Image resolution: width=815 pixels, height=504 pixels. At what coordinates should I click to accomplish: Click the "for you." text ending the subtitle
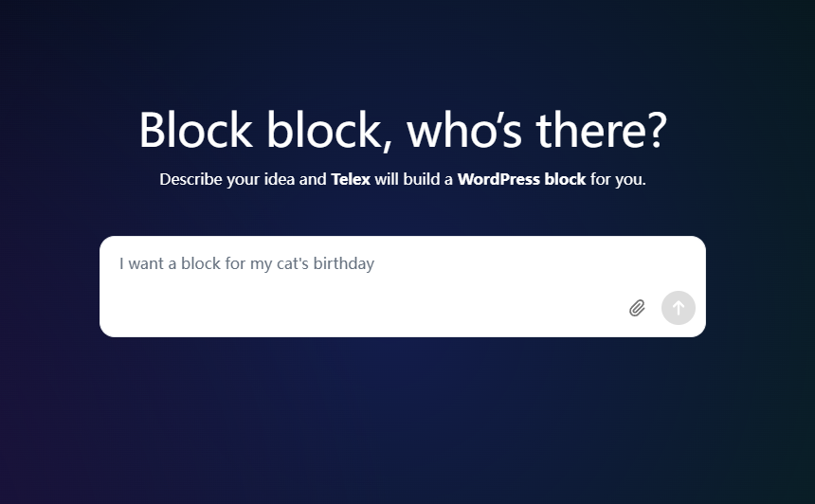[x=618, y=179]
